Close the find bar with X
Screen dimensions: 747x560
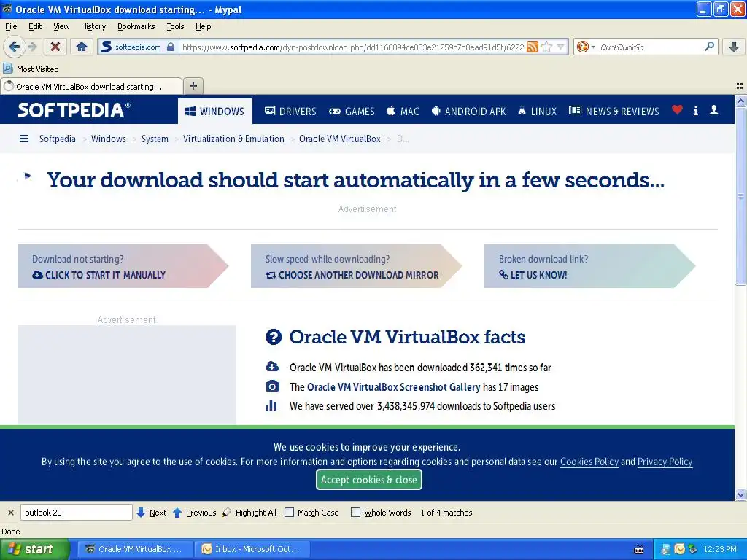tap(10, 513)
